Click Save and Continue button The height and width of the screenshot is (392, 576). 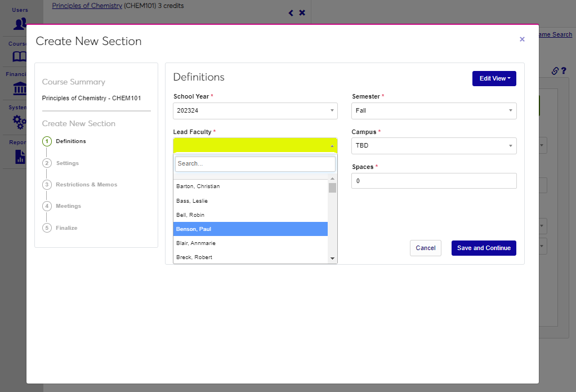(x=483, y=248)
